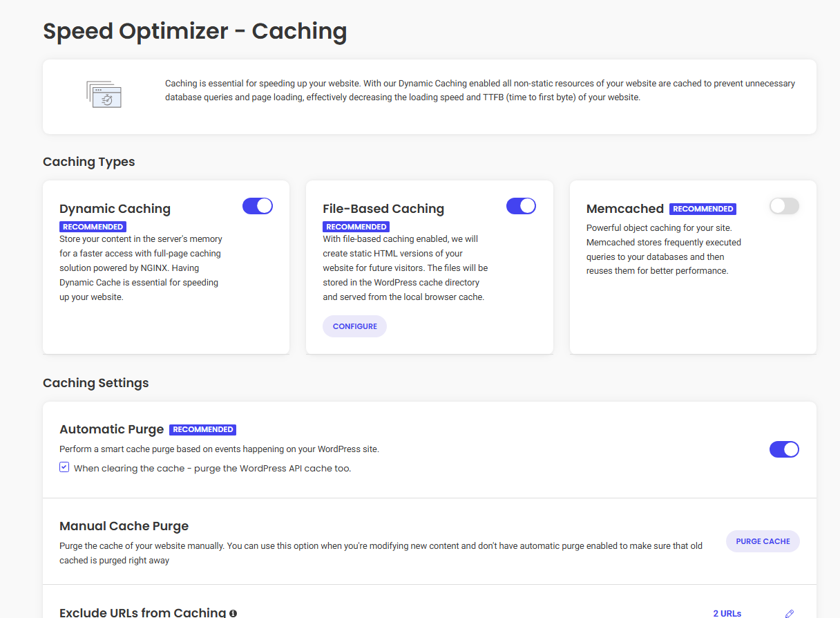Select the Caching Settings section heading

coord(96,383)
